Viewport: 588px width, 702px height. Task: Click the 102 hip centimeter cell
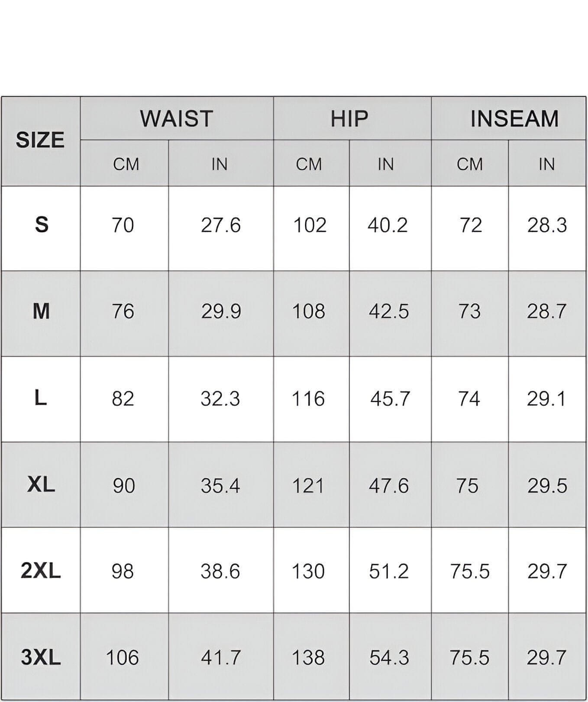pyautogui.click(x=310, y=225)
